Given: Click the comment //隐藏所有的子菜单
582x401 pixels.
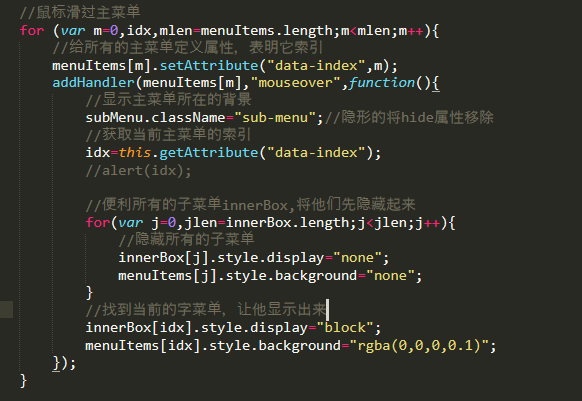Looking at the screenshot, I should pyautogui.click(x=186, y=239).
